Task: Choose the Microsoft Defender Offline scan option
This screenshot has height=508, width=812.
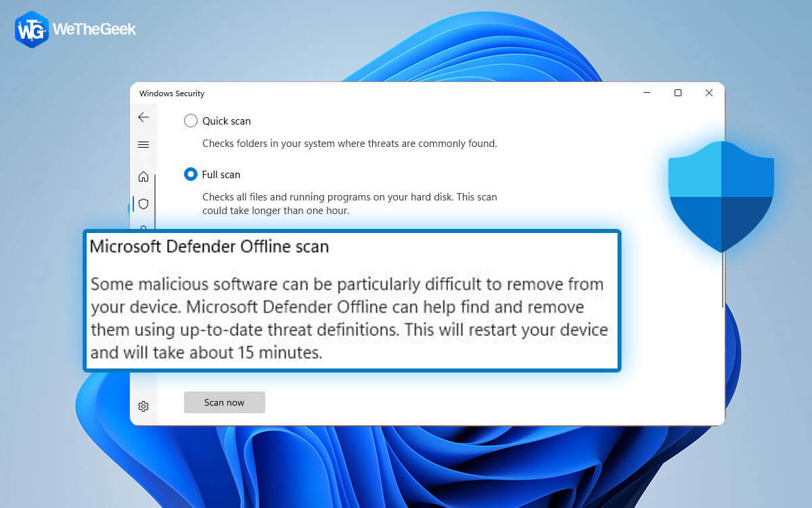Action: pyautogui.click(x=210, y=246)
